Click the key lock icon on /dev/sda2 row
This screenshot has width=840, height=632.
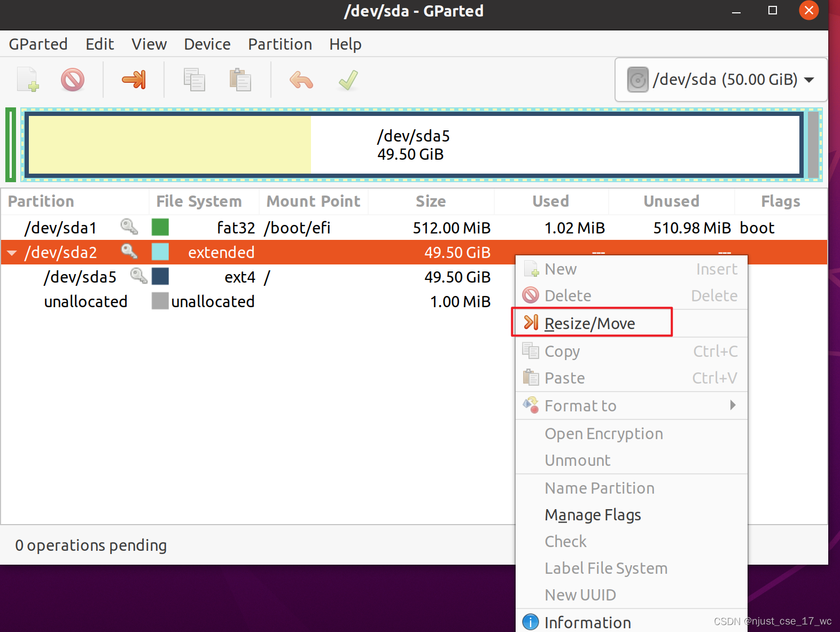click(129, 251)
